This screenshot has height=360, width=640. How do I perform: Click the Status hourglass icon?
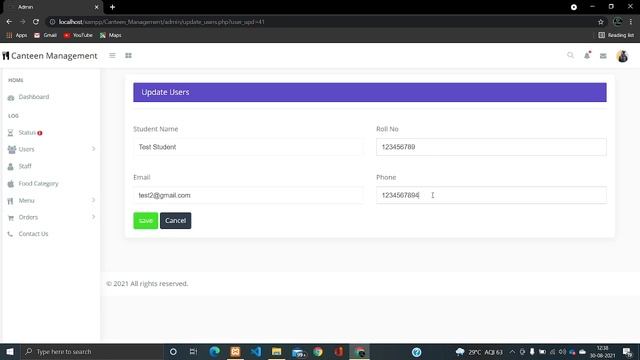11,133
